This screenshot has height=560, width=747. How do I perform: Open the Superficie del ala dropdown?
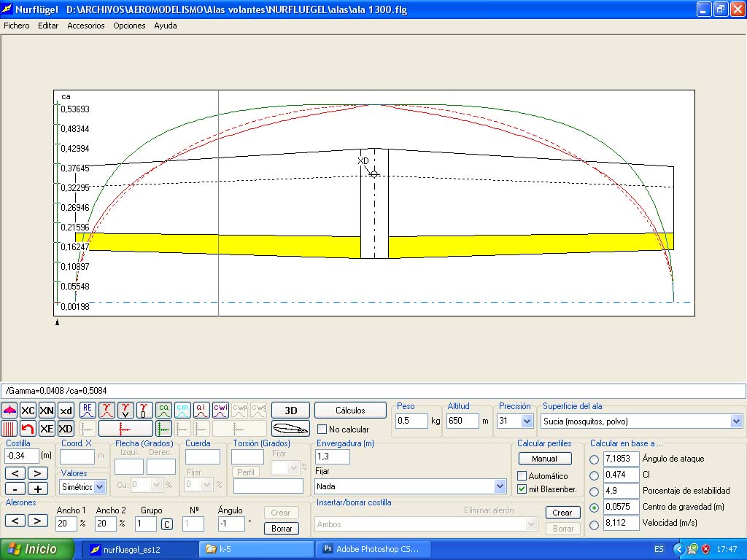tap(736, 421)
